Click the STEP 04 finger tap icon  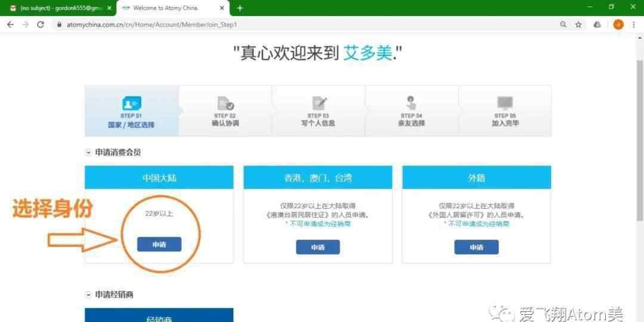coord(411,103)
